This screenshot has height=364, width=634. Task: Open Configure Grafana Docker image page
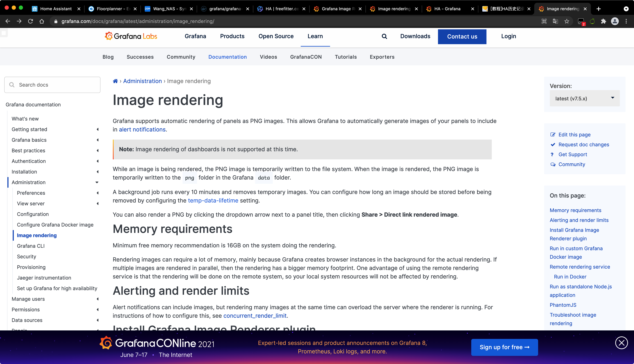coord(55,225)
